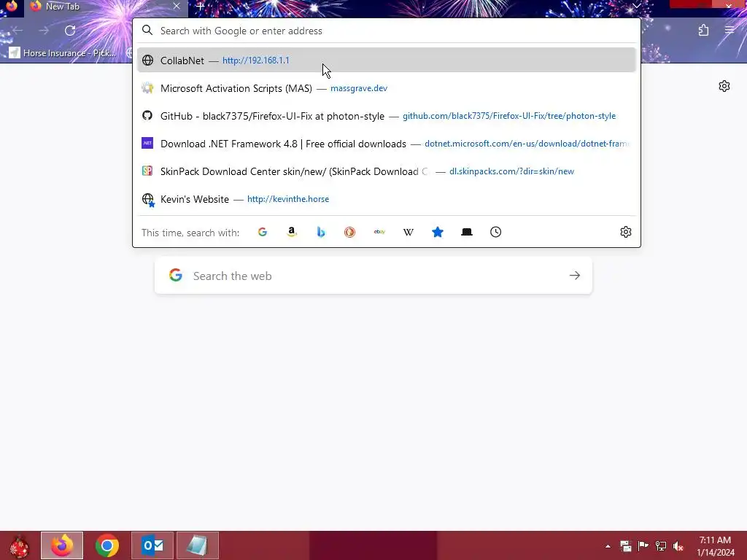Screen dimensions: 747x560
Task: Open Download .NET Framework 4.8 suggestion
Action: coord(387,144)
